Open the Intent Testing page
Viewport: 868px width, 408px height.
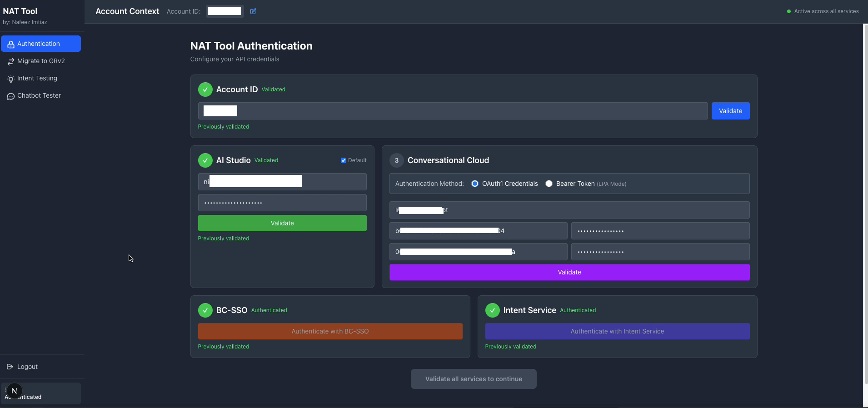41,78
